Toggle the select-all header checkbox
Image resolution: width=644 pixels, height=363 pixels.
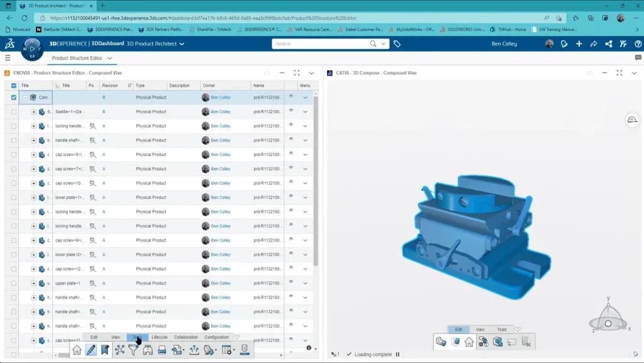[14, 86]
